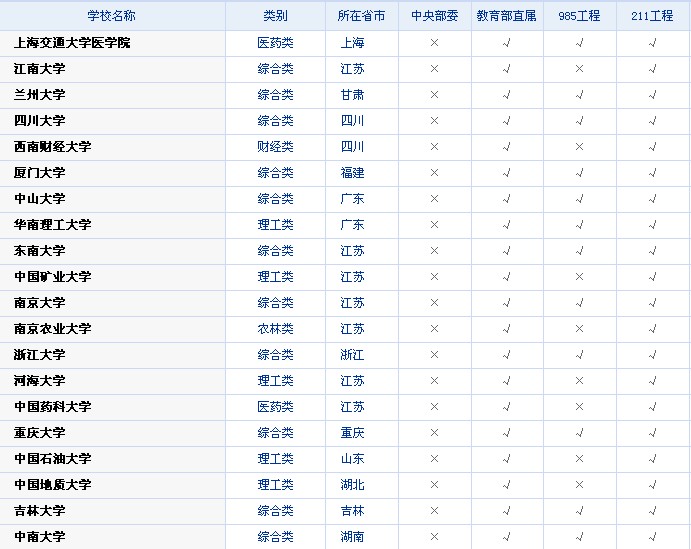Image resolution: width=691 pixels, height=549 pixels.
Task: Click the 211工程 check mark for 中国石油大学
Action: (652, 459)
